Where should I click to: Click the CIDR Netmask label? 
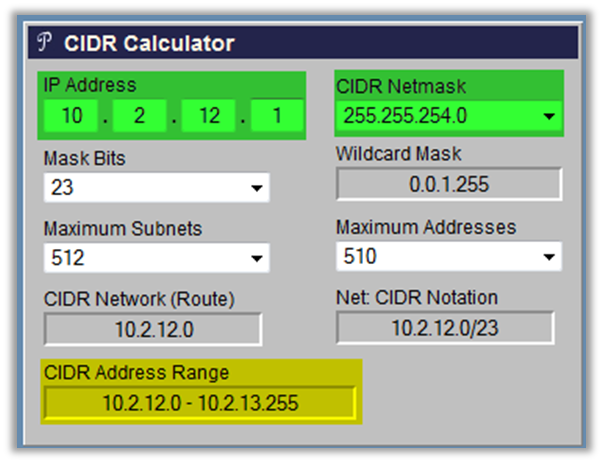pos(402,85)
